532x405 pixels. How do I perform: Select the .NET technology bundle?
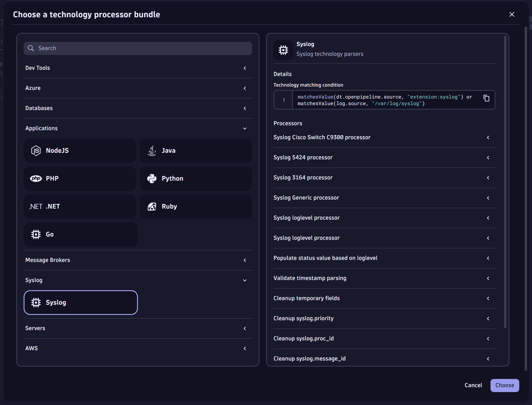tap(80, 206)
